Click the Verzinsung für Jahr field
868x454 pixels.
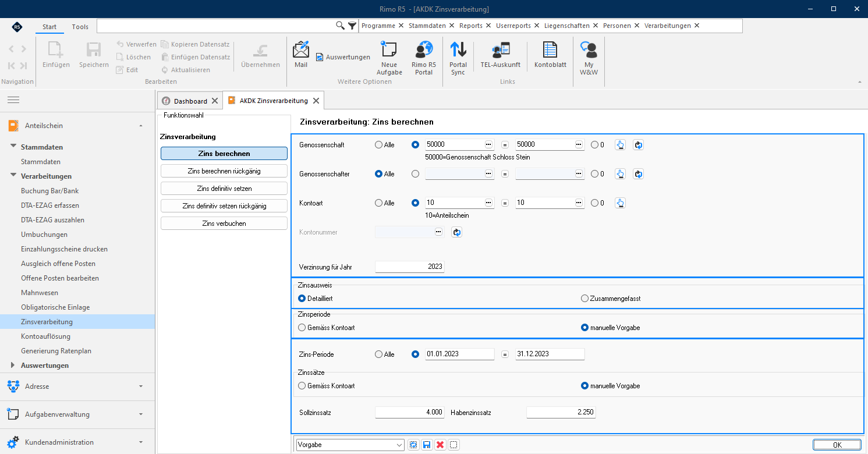[410, 267]
